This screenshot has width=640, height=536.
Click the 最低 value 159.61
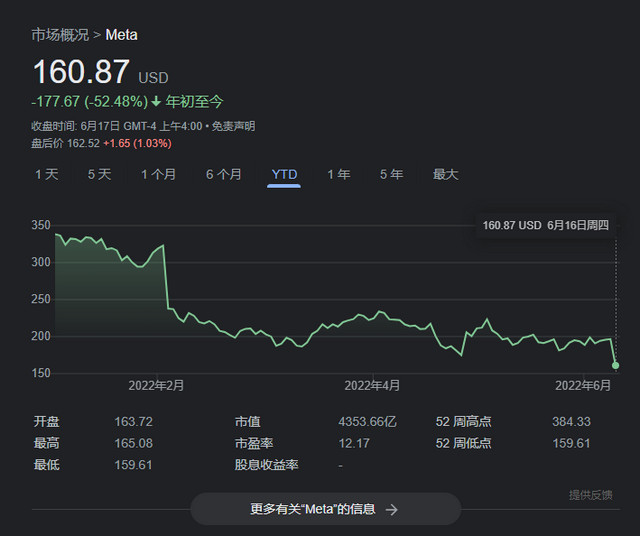coord(133,465)
